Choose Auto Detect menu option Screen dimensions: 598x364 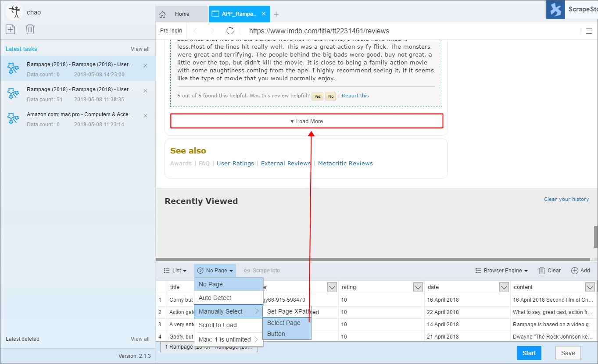(229, 298)
